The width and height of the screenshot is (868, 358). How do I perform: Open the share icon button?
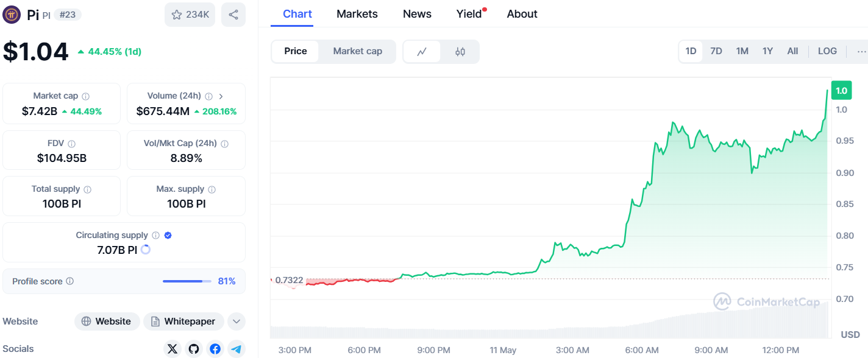click(233, 15)
